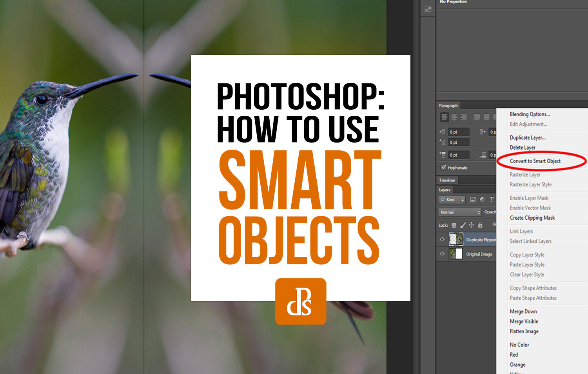Switch to the Timeline tab

447,180
